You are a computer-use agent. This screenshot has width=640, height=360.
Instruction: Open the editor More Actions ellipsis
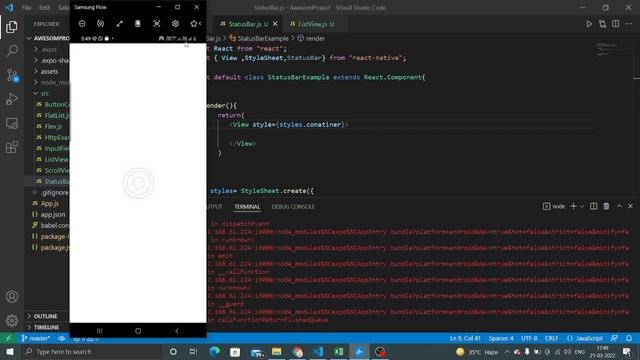[x=629, y=24]
